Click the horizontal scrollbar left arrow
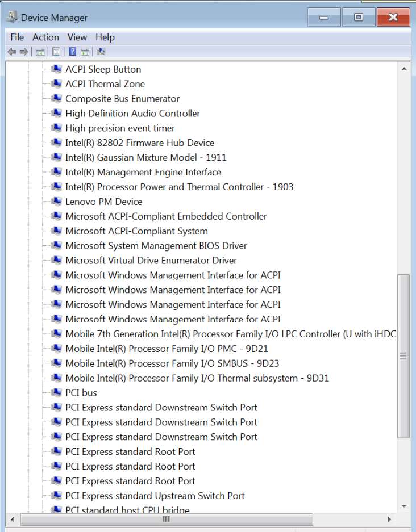The width and height of the screenshot is (416, 532). click(13, 519)
